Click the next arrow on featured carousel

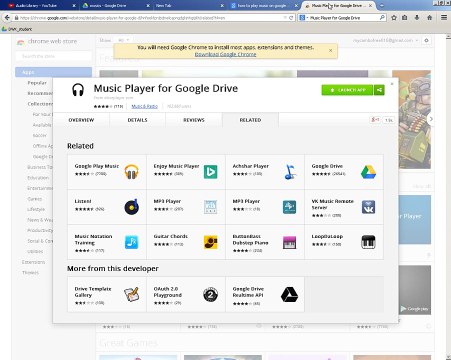pyautogui.click(x=431, y=119)
